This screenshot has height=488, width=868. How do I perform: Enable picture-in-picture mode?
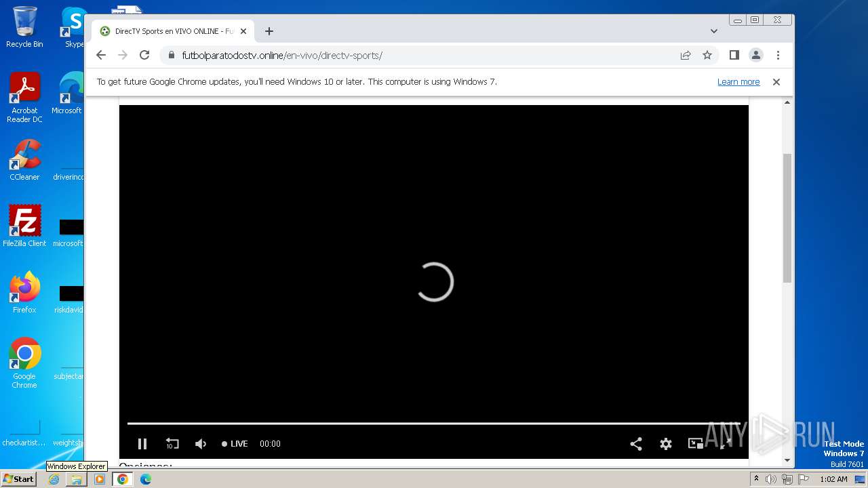(x=695, y=444)
